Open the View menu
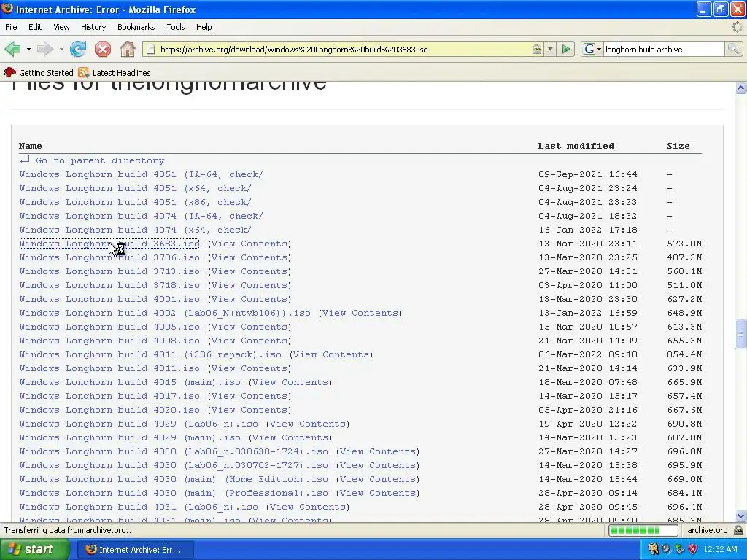The width and height of the screenshot is (747, 560). tap(61, 27)
